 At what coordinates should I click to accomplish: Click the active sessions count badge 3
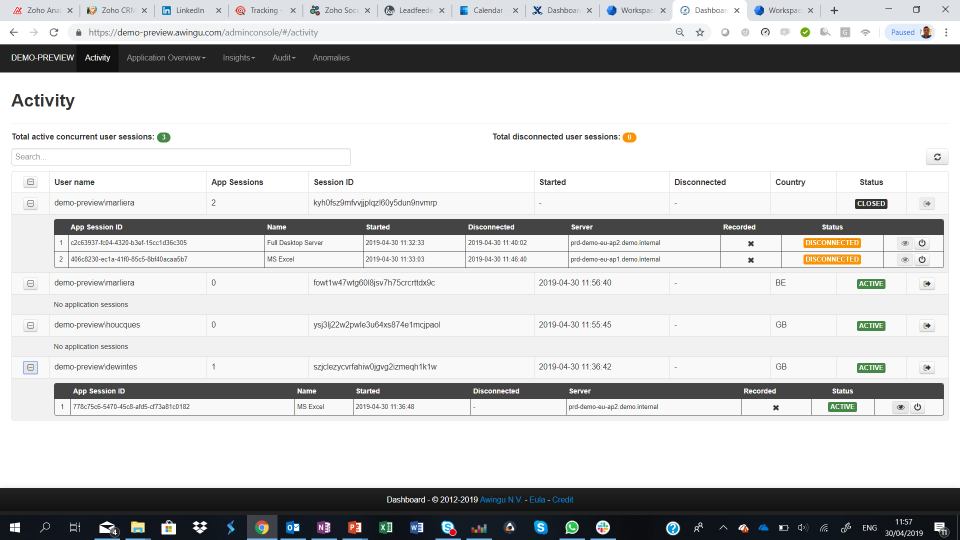click(x=163, y=137)
